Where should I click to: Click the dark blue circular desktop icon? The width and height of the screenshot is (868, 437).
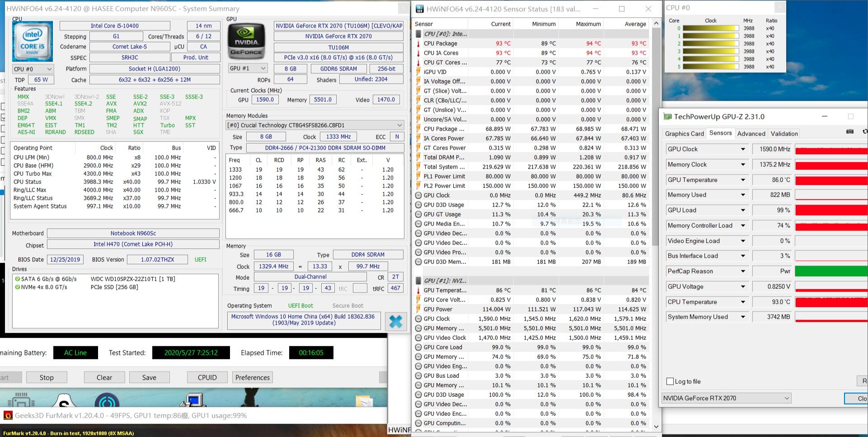pos(107,399)
